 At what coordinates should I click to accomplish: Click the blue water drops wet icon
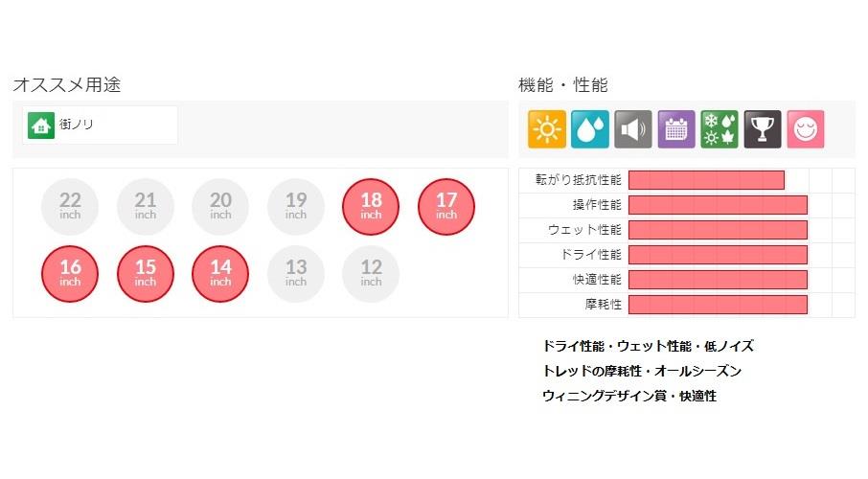[590, 129]
